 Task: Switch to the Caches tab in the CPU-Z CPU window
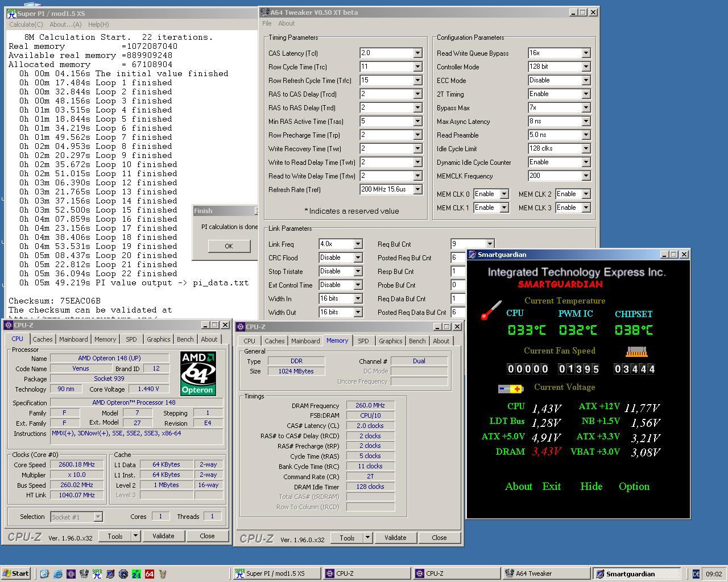[x=43, y=339]
